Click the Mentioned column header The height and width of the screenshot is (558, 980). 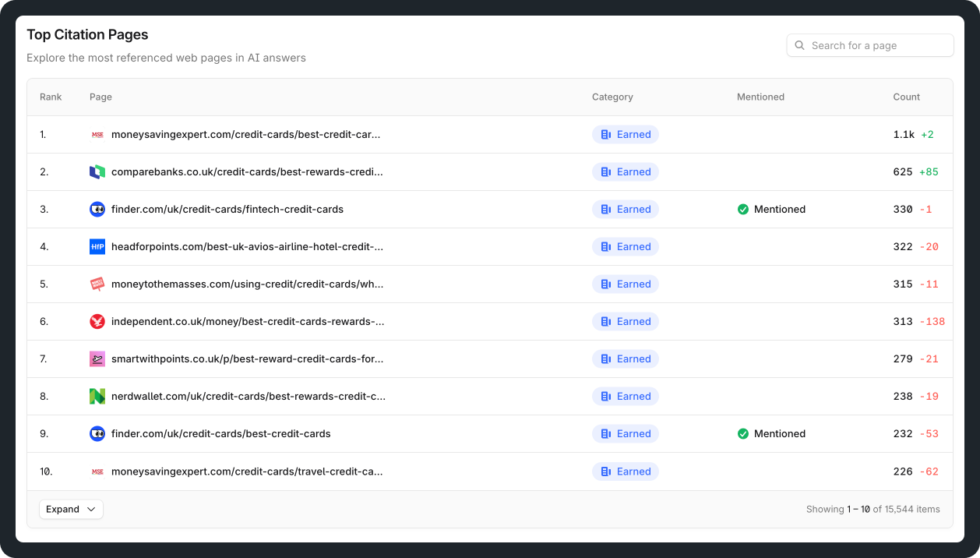[x=760, y=97]
